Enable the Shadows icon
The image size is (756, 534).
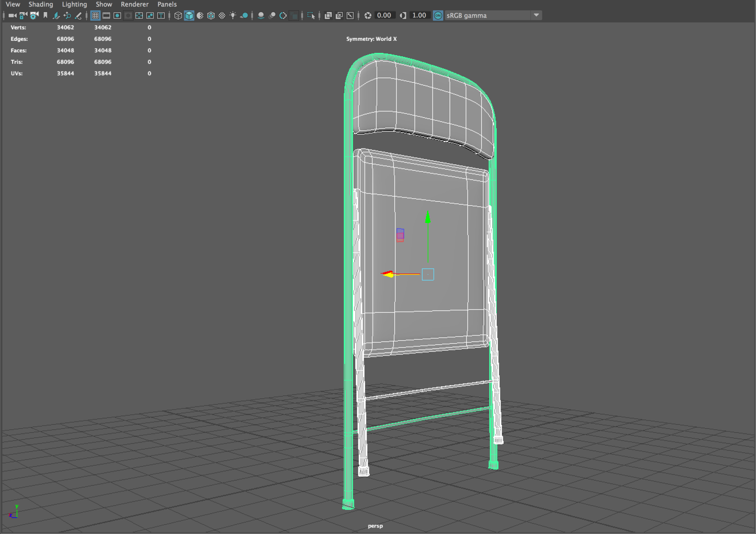pyautogui.click(x=244, y=15)
